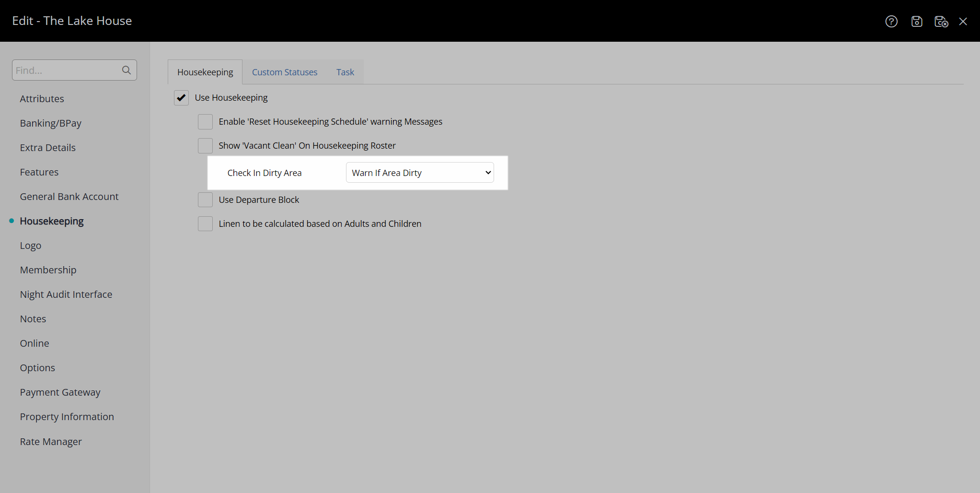Select the Housekeeping tab
Viewport: 980px width, 493px height.
click(x=205, y=72)
